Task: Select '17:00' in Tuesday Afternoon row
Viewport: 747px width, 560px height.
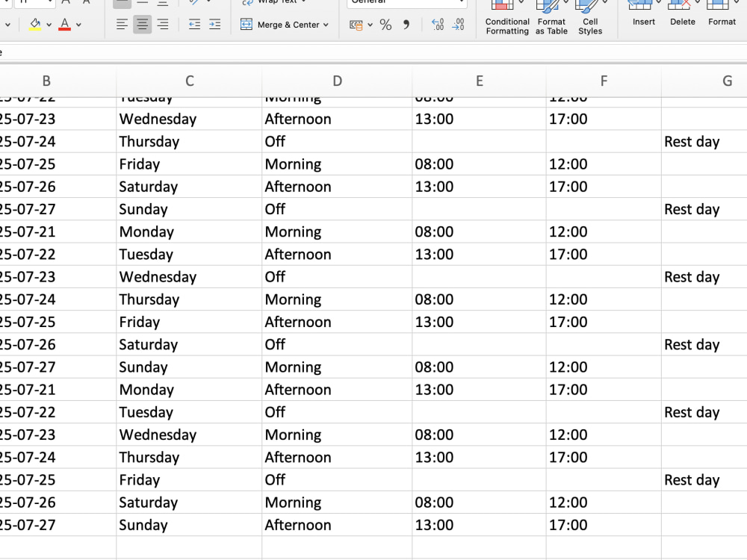Action: [x=604, y=255]
